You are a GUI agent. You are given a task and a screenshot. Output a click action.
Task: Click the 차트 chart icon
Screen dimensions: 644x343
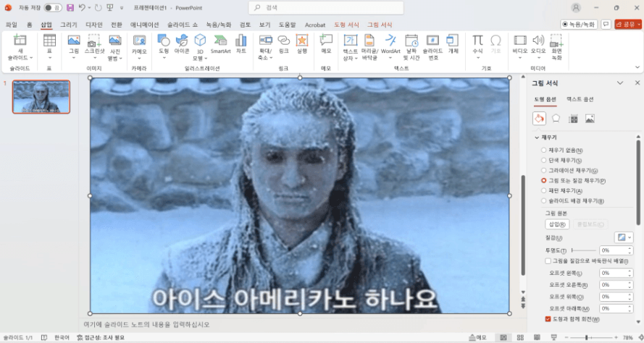coord(241,41)
